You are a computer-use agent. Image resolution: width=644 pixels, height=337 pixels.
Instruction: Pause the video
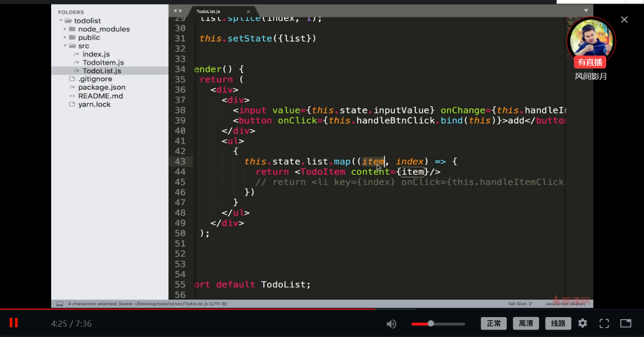click(13, 323)
